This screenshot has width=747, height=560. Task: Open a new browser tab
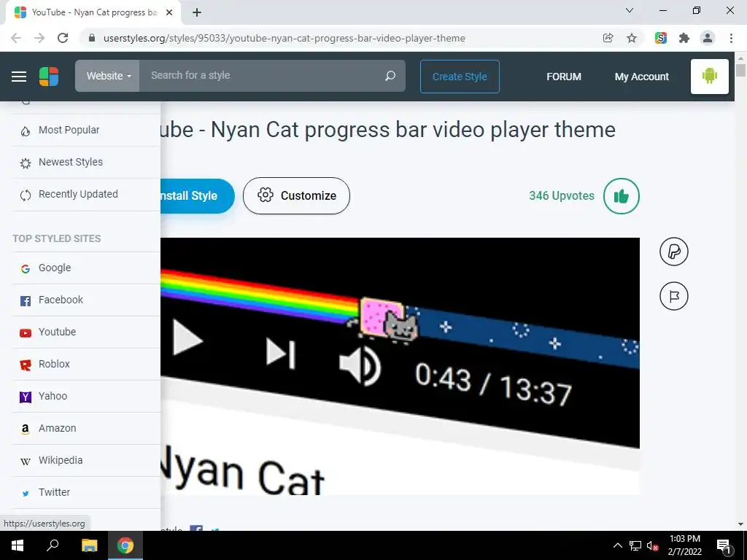click(x=197, y=12)
